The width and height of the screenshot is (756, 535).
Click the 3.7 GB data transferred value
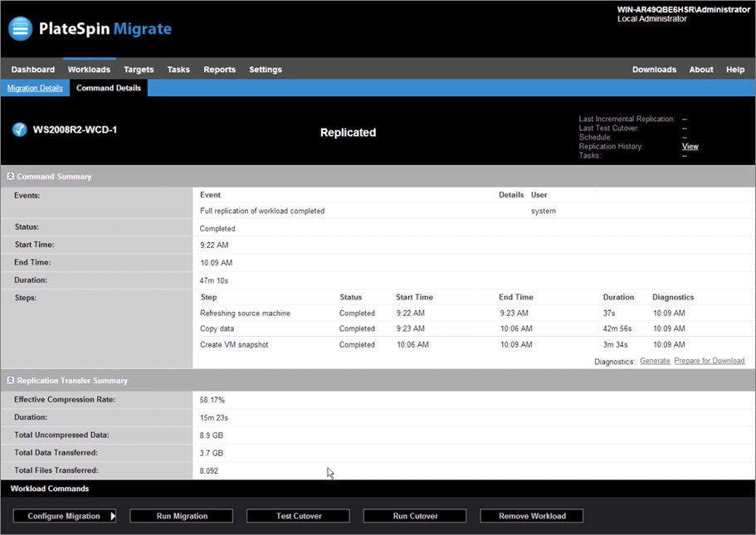211,453
